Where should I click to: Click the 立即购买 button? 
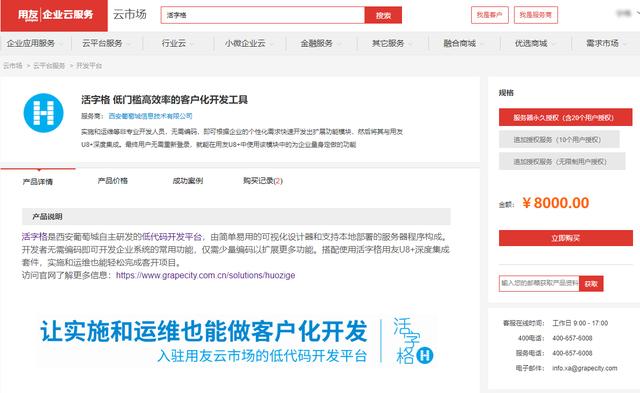566,238
